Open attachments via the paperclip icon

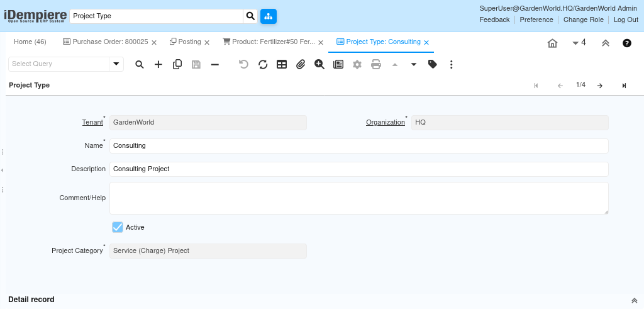[x=301, y=64]
